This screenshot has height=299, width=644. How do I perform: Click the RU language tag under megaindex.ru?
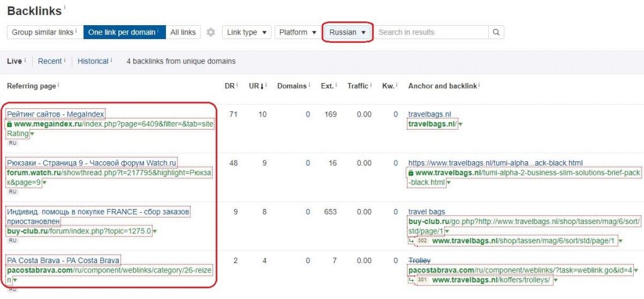[13, 143]
